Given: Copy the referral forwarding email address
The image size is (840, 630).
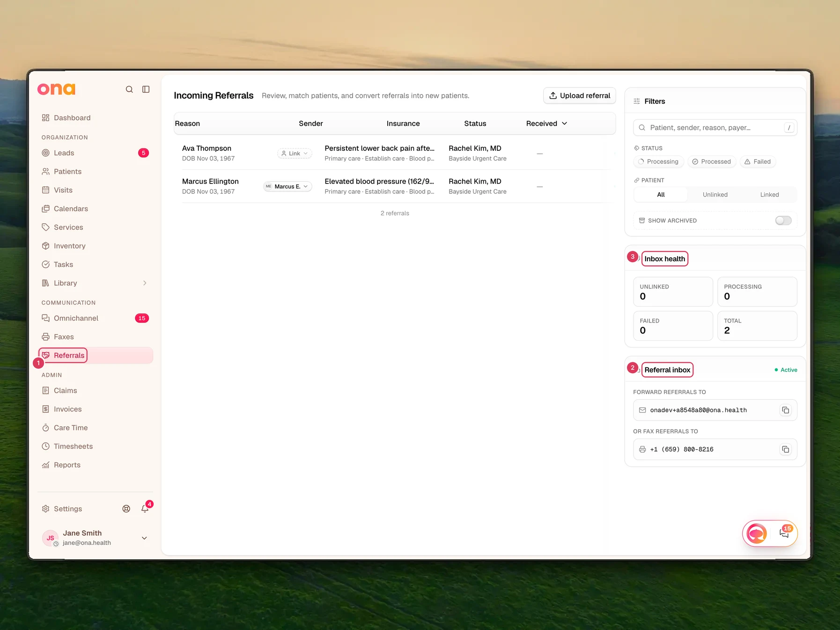Looking at the screenshot, I should pyautogui.click(x=785, y=410).
